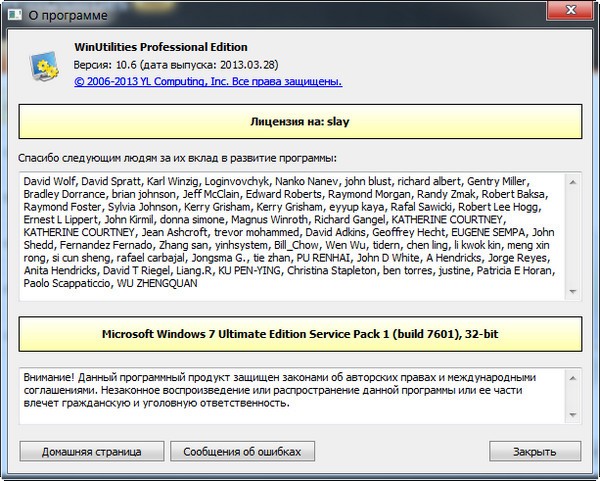Click the up arrow of contributors list scrollbar
600x481 pixels.
pos(573,180)
